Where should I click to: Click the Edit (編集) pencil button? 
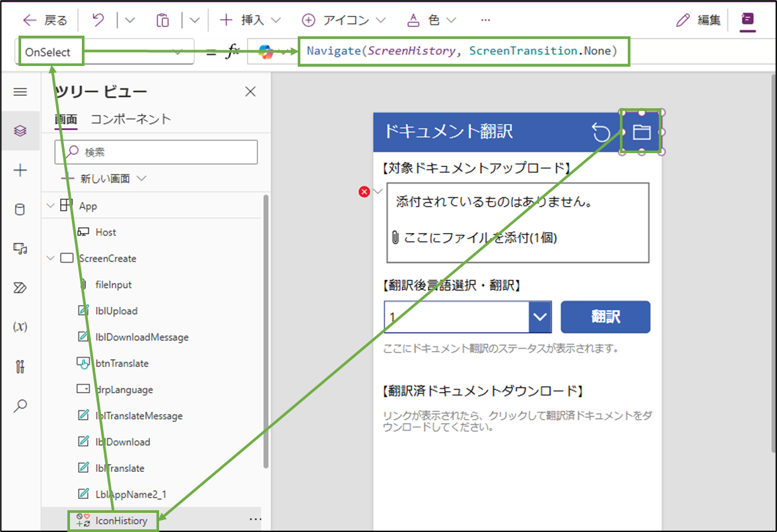pos(698,20)
